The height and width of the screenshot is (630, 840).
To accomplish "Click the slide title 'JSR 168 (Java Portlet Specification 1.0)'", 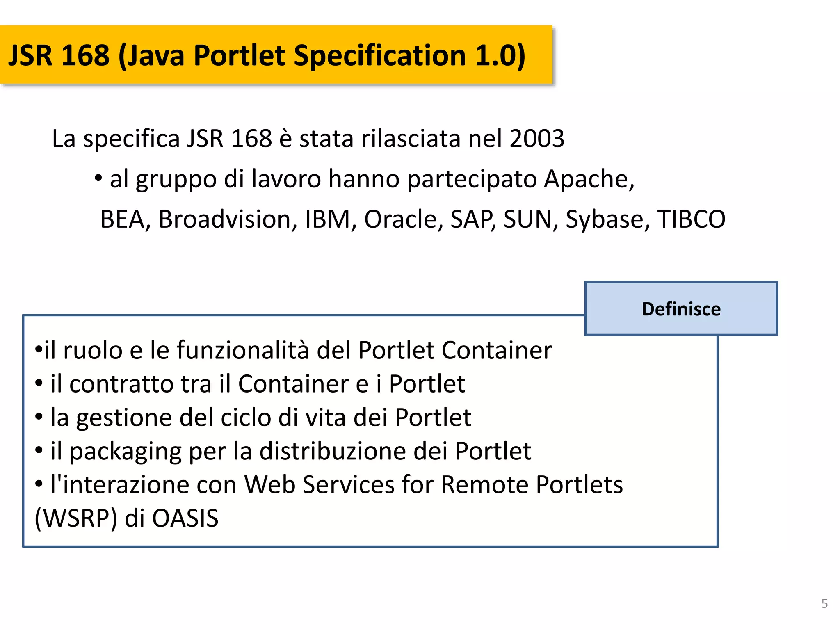I will tap(267, 56).
